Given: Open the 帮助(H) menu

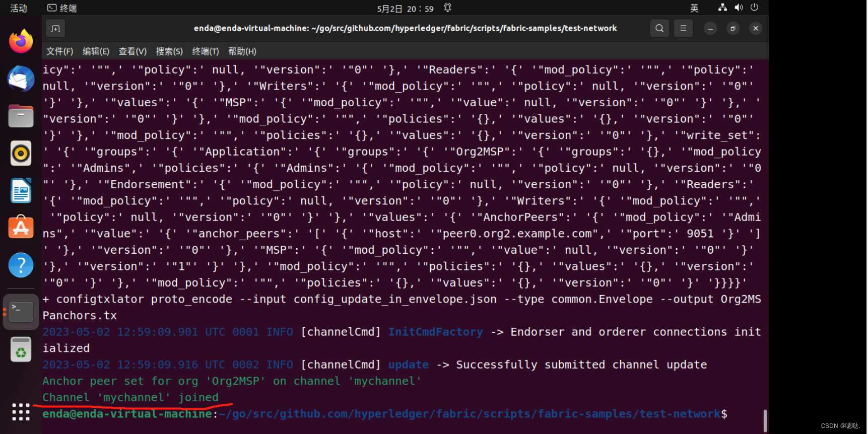Looking at the screenshot, I should tap(242, 51).
